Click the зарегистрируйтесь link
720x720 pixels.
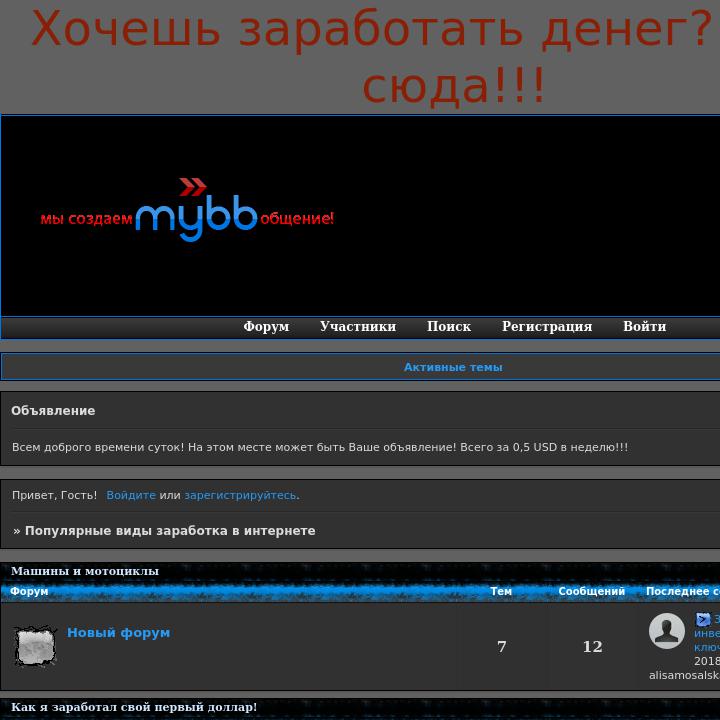pyautogui.click(x=241, y=495)
